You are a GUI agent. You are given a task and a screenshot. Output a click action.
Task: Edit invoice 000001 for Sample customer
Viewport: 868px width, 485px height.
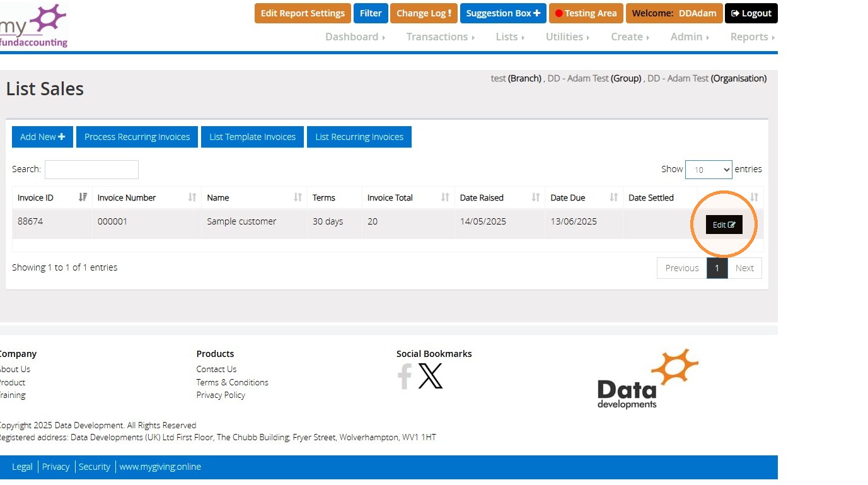[x=724, y=225]
